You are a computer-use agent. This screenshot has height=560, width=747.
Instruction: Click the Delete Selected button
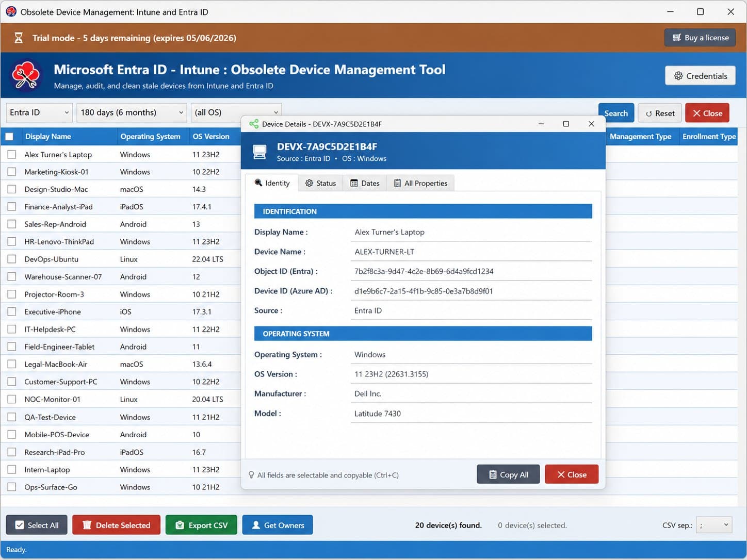[x=116, y=525]
